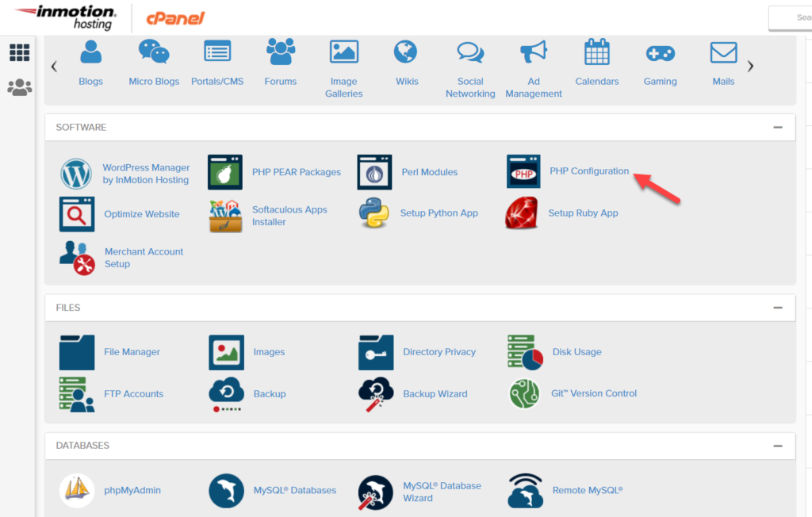Image resolution: width=812 pixels, height=517 pixels.
Task: Click the File Manager folder icon
Action: (x=77, y=352)
